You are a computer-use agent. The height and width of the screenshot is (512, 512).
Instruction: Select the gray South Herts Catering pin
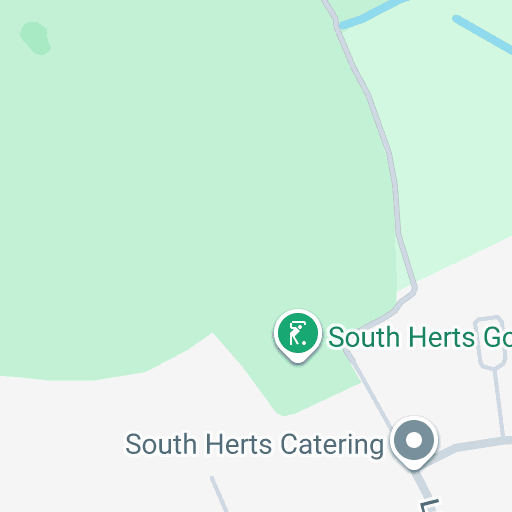click(x=414, y=443)
